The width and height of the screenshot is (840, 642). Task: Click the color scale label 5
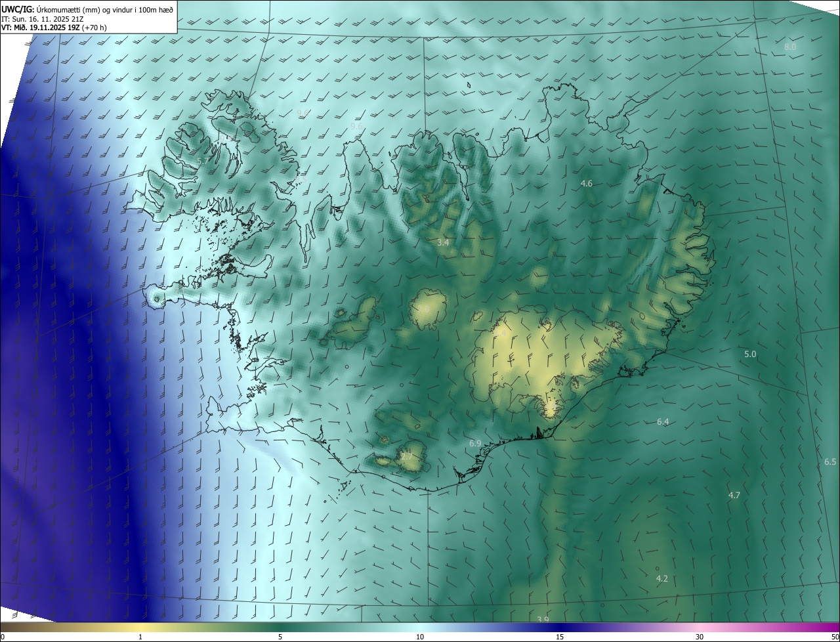280,637
